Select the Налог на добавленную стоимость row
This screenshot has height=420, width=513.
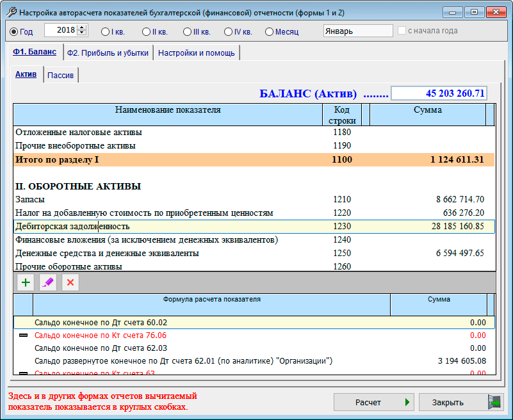pyautogui.click(x=254, y=213)
